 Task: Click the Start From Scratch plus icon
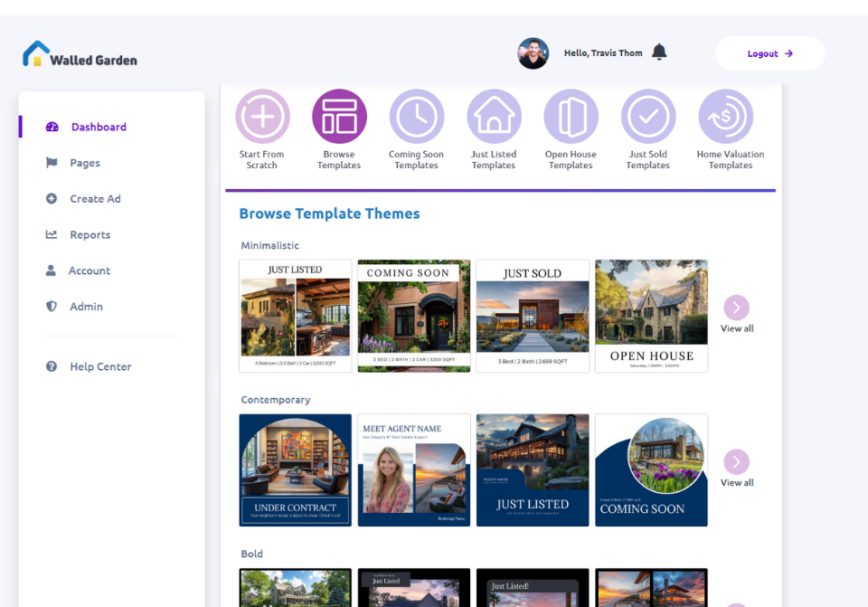[x=262, y=117]
